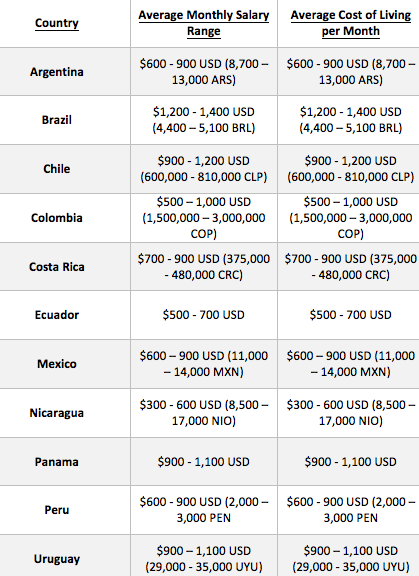Click the Argentina row label

(57, 72)
